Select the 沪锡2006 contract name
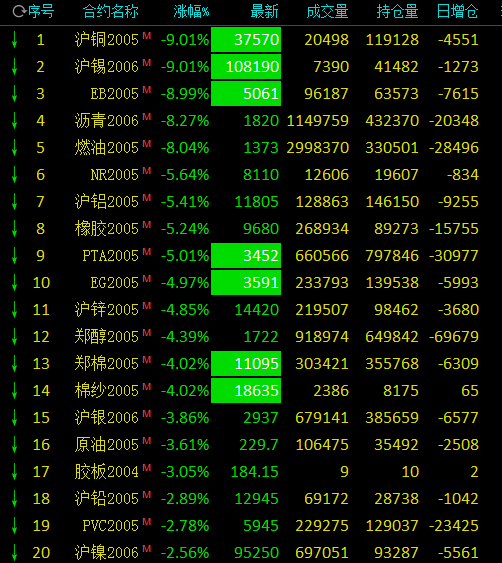The image size is (502, 563). [x=107, y=66]
